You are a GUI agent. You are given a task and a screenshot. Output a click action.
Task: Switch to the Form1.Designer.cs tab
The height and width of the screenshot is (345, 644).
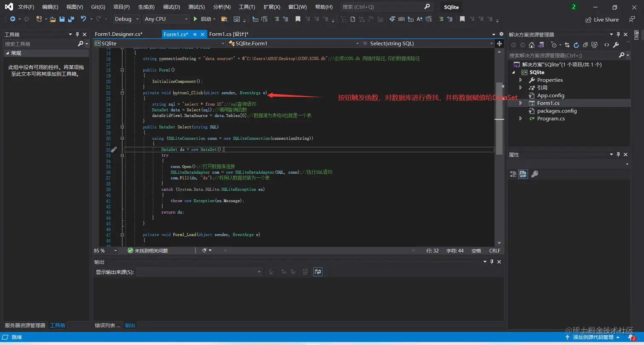(x=118, y=34)
